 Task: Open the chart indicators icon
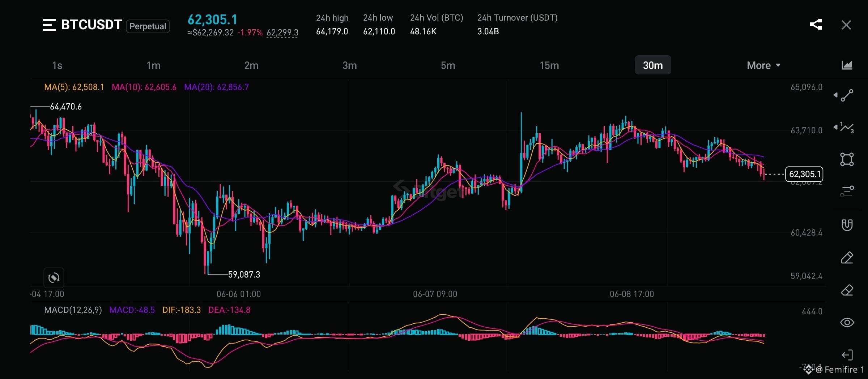click(x=847, y=65)
